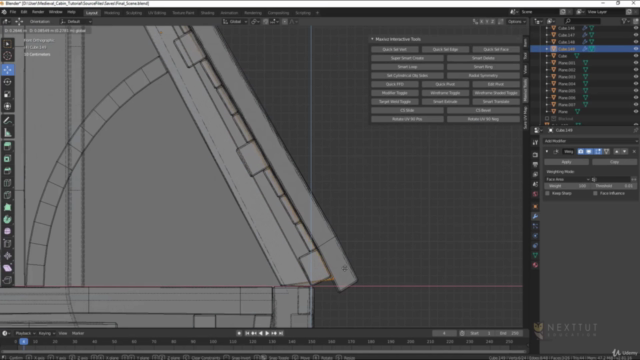Click the modifier Copy button
Image resolution: width=640 pixels, height=360 pixels.
tap(614, 162)
